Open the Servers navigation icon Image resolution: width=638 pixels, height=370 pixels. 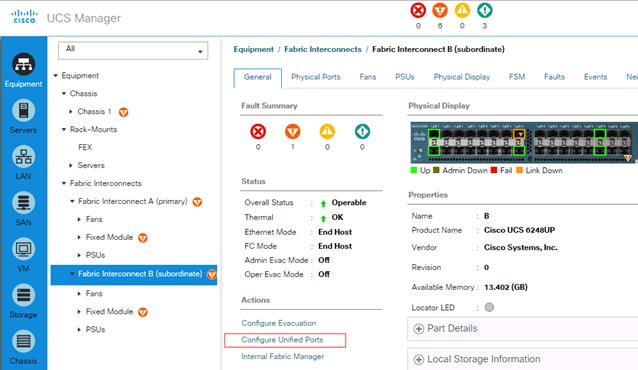tap(23, 116)
